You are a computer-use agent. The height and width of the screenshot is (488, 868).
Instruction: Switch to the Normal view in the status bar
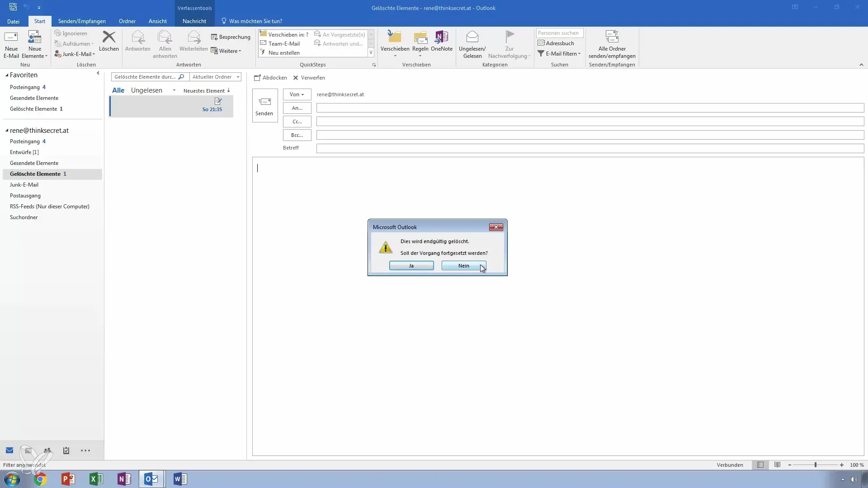point(760,465)
